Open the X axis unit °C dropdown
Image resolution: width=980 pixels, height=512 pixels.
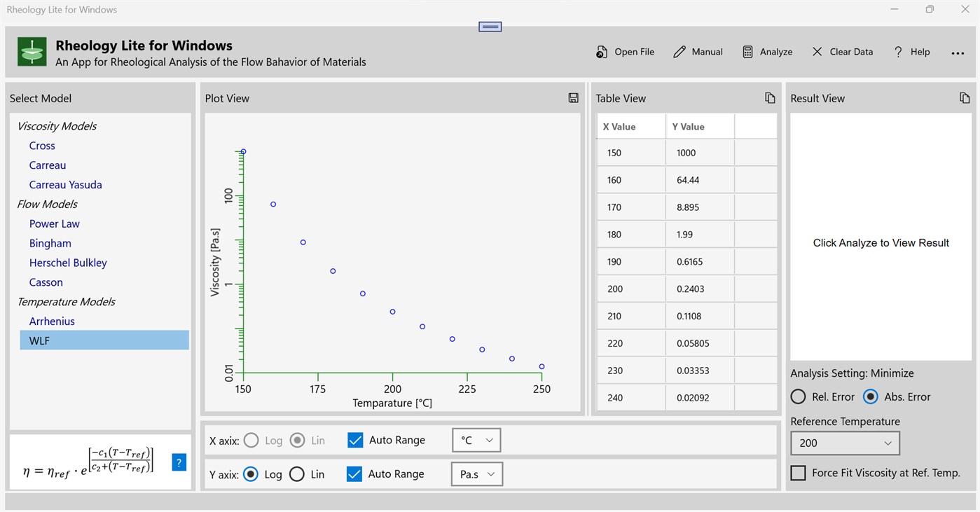pyautogui.click(x=476, y=440)
